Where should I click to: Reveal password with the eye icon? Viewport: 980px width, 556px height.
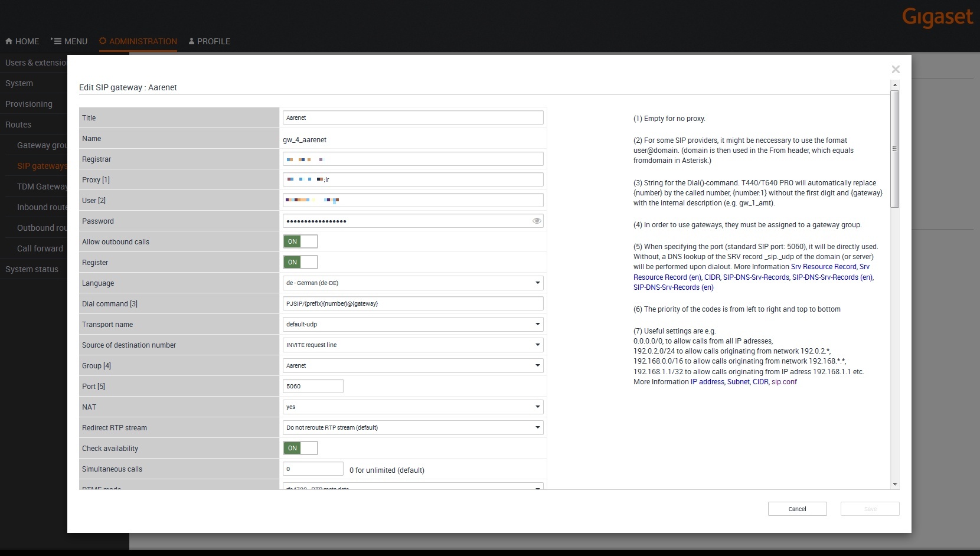click(537, 221)
